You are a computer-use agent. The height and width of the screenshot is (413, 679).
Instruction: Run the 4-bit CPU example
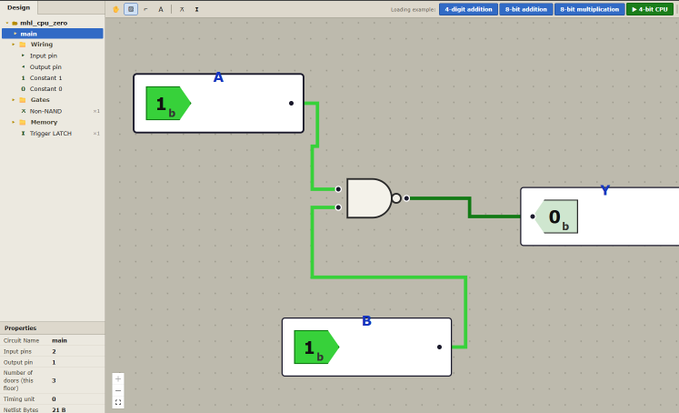pyautogui.click(x=650, y=9)
